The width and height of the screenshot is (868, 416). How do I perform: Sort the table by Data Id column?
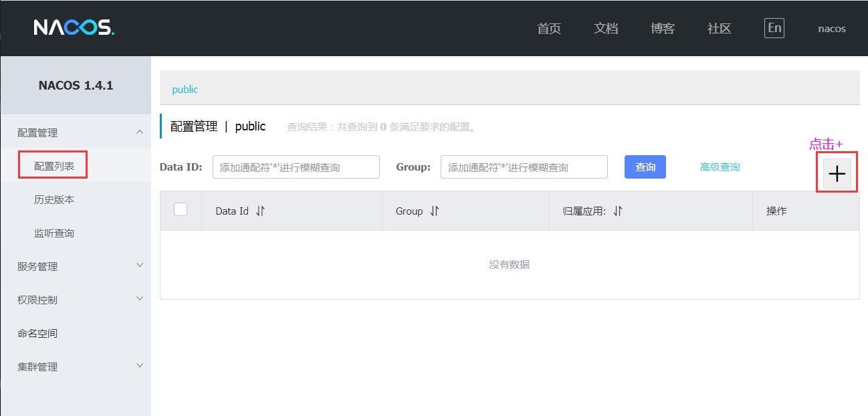pos(260,210)
